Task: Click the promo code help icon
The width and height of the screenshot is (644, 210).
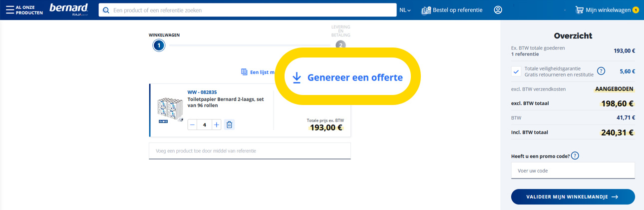Action: click(x=575, y=156)
